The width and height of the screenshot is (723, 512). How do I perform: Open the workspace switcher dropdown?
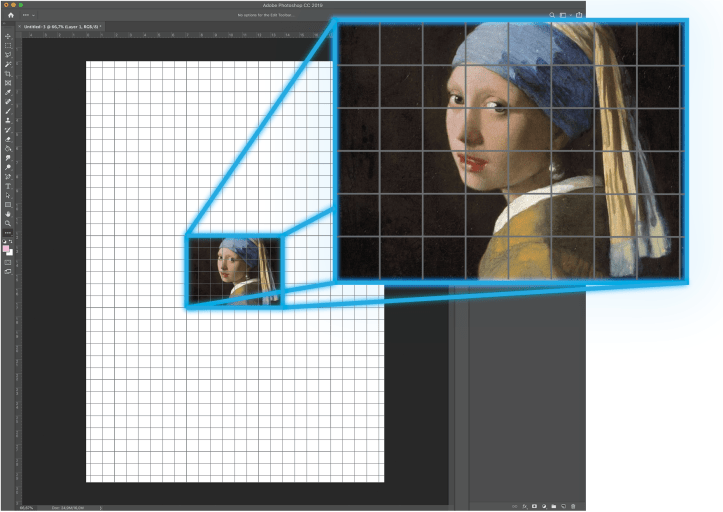[564, 15]
